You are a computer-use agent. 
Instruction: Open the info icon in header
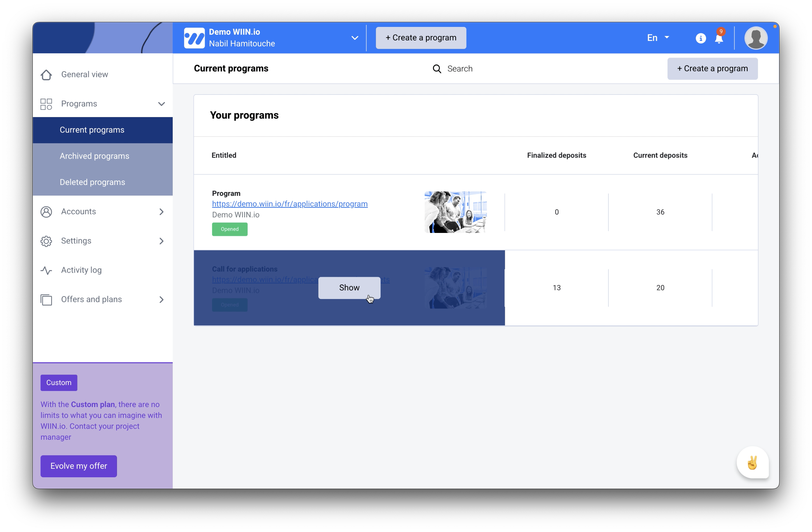point(701,38)
